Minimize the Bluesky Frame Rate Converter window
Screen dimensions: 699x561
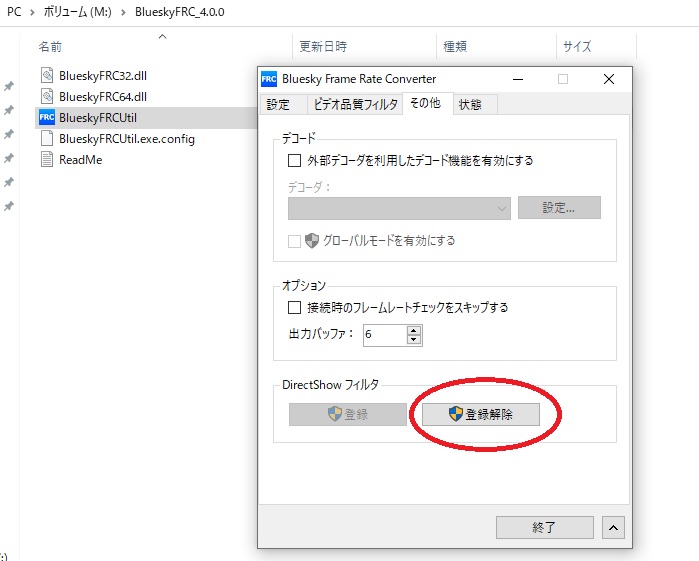click(x=518, y=79)
